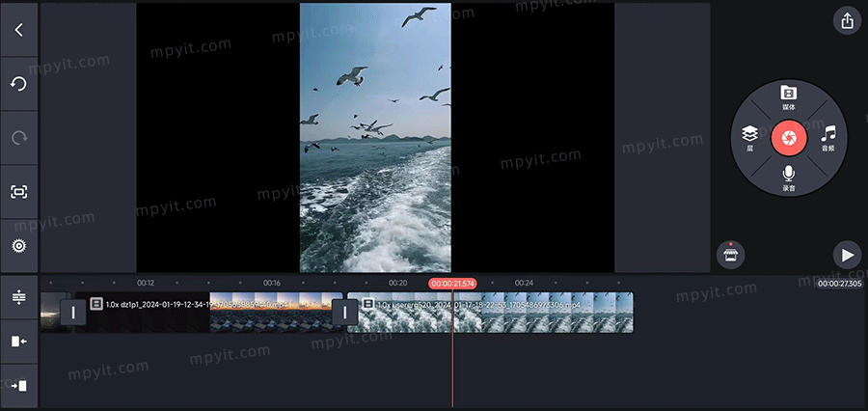The image size is (868, 411).
Task: Jump to the previous clip start
Action: tap(19, 342)
